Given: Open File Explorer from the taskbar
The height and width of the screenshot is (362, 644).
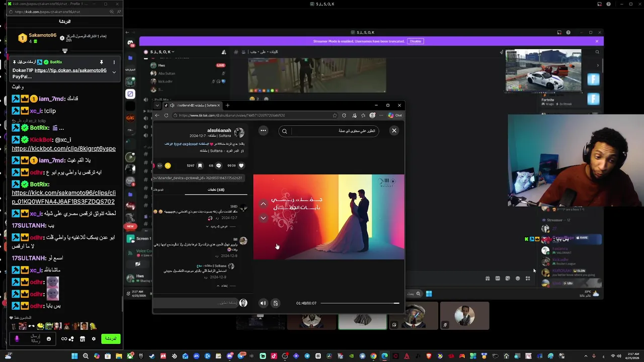Looking at the screenshot, I should click(119, 356).
